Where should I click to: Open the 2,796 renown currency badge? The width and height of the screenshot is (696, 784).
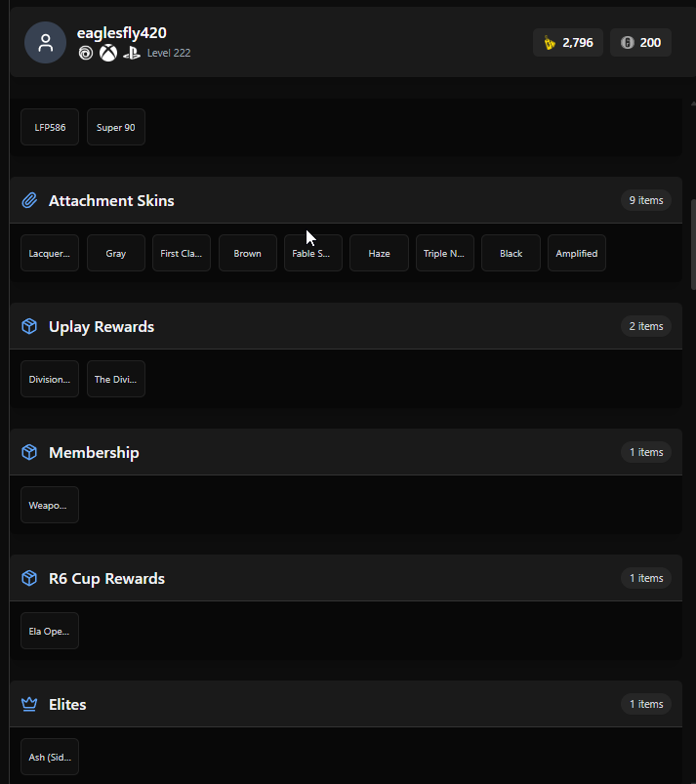tap(568, 43)
